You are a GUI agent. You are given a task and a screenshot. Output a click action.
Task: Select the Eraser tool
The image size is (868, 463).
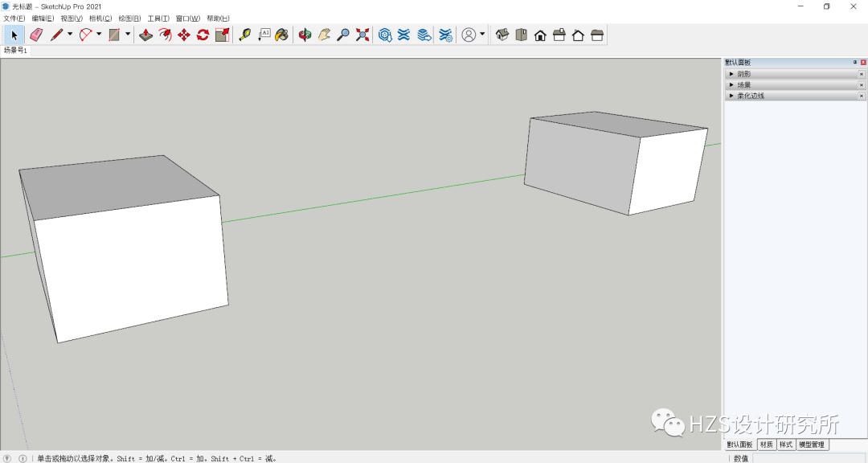[36, 35]
